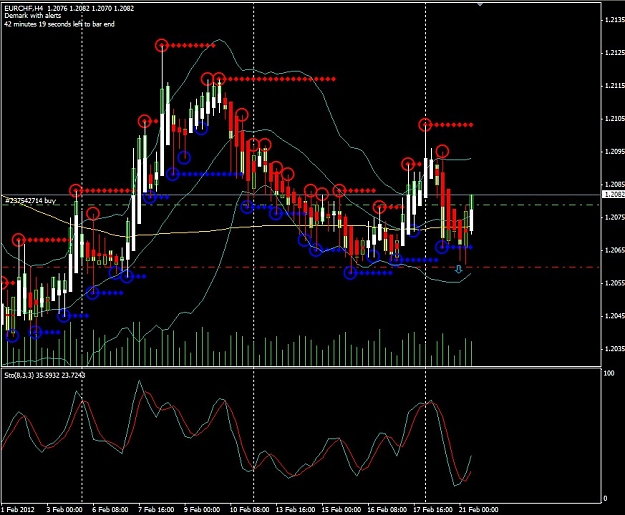Select the green dash-dot buy entry line

click(x=301, y=204)
